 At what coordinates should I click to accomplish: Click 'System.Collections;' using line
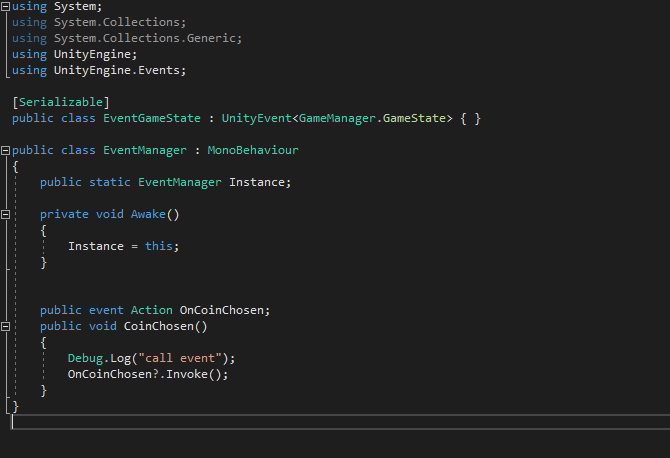(x=99, y=22)
